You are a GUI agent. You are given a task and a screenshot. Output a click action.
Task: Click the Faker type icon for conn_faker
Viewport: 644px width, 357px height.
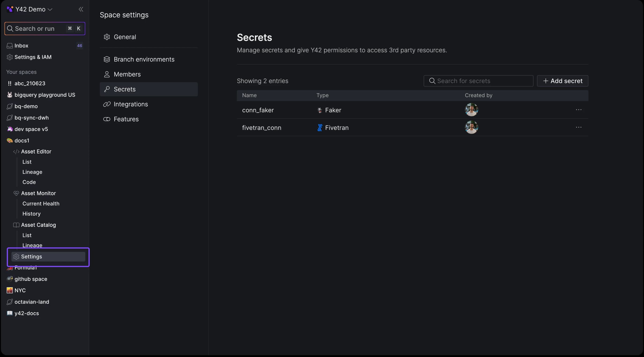pyautogui.click(x=319, y=109)
